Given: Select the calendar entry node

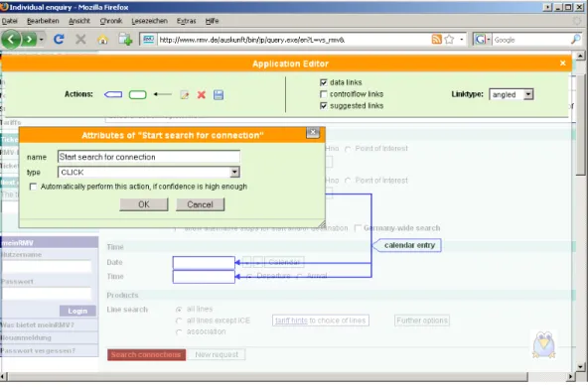Looking at the screenshot, I should (x=406, y=245).
